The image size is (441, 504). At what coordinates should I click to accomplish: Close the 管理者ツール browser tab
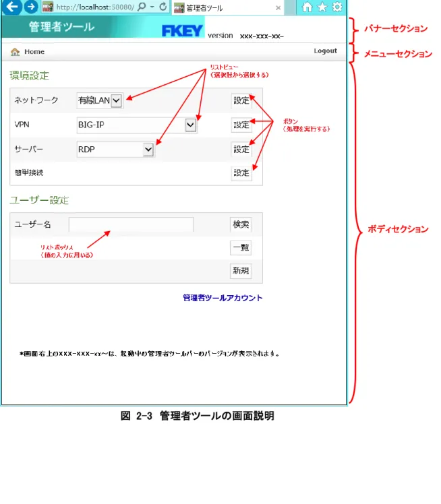[x=278, y=8]
